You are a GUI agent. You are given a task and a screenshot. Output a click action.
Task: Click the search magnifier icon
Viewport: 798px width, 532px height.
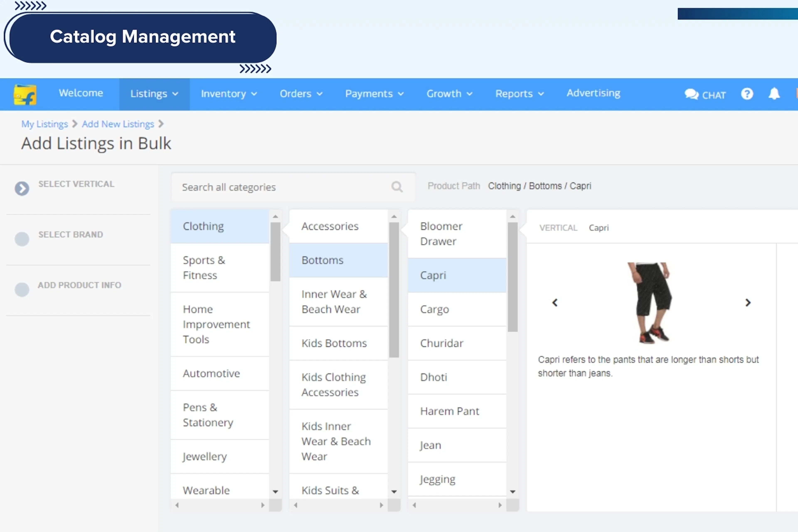397,187
